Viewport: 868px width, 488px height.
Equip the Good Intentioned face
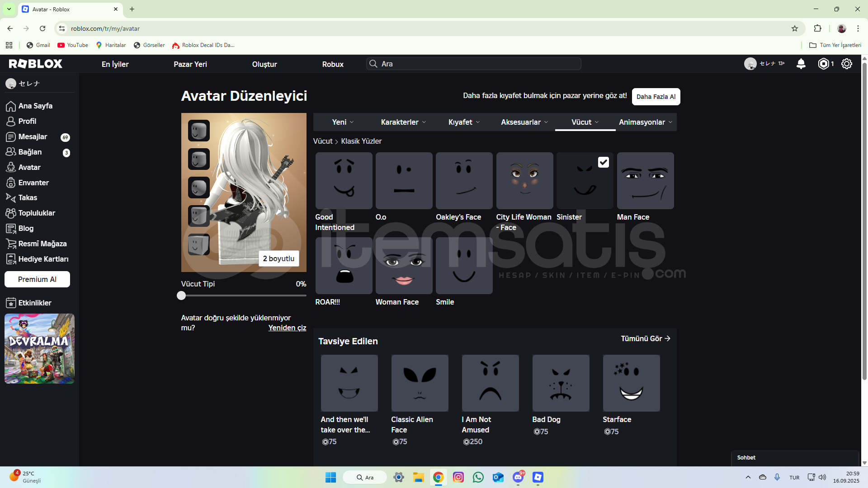click(344, 181)
